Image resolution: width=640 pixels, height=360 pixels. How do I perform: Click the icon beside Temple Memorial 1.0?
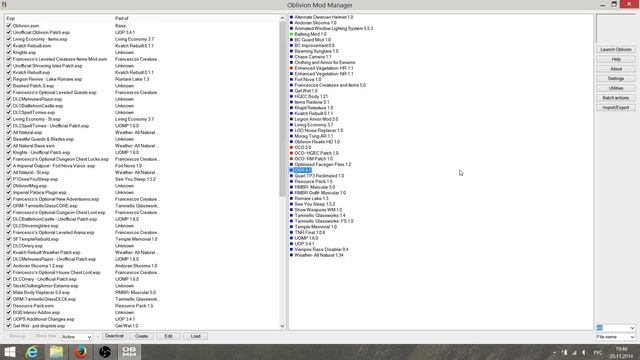[291, 227]
